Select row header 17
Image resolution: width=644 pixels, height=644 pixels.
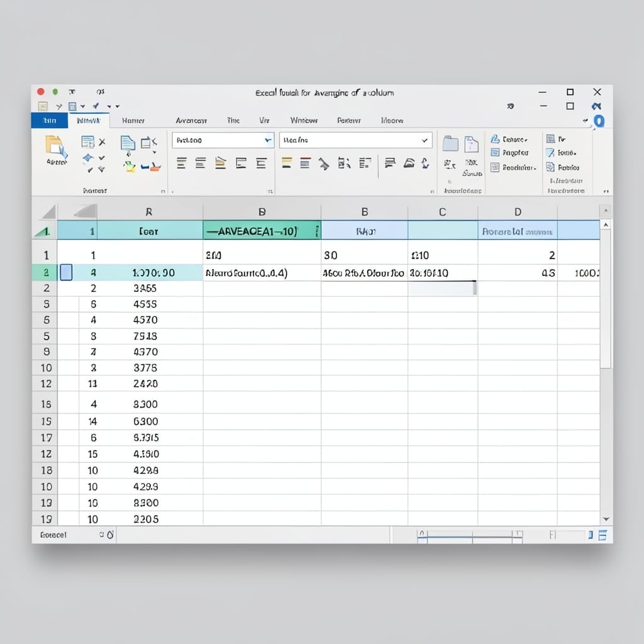tap(46, 438)
